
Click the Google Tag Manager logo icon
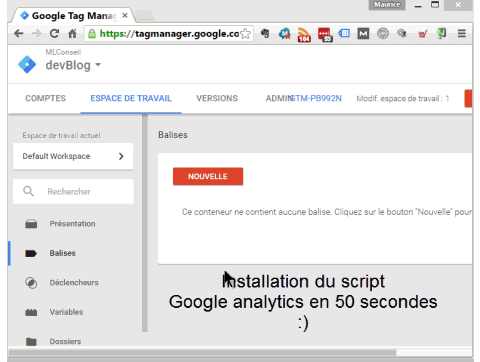pyautogui.click(x=27, y=64)
